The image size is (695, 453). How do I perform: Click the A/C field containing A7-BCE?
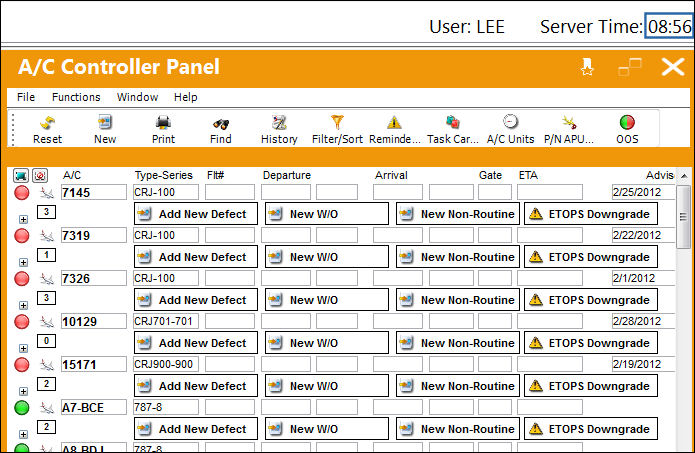click(94, 407)
